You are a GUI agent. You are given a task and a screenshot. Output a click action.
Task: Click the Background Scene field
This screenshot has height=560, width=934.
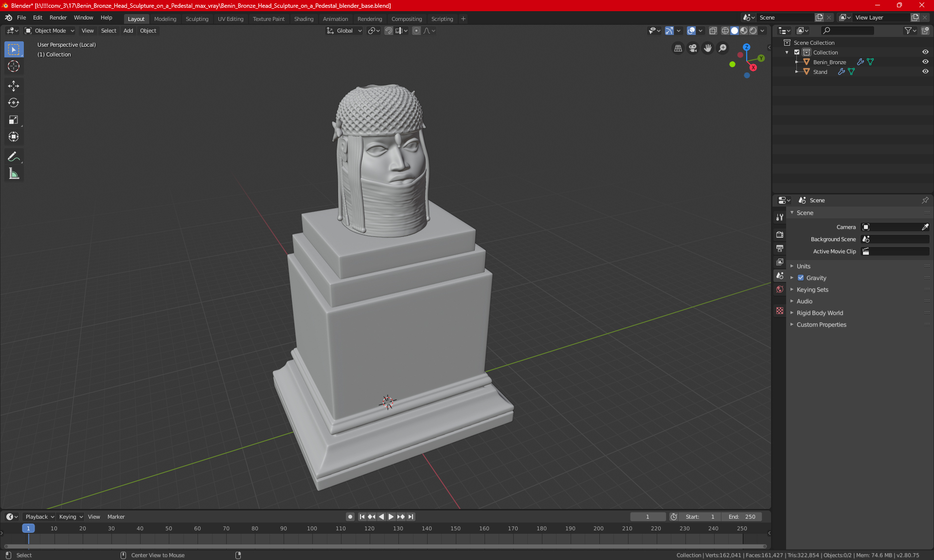pyautogui.click(x=895, y=239)
